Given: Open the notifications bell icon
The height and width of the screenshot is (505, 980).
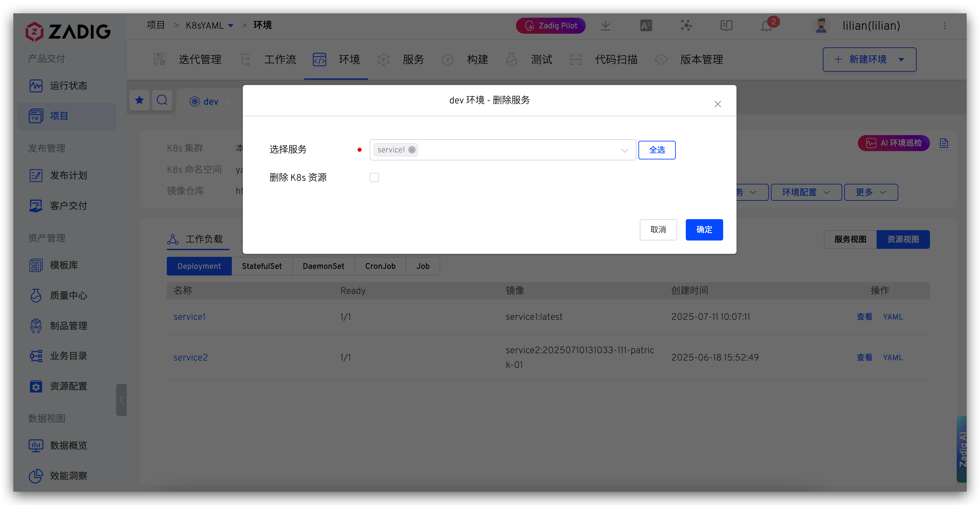Looking at the screenshot, I should pyautogui.click(x=767, y=26).
